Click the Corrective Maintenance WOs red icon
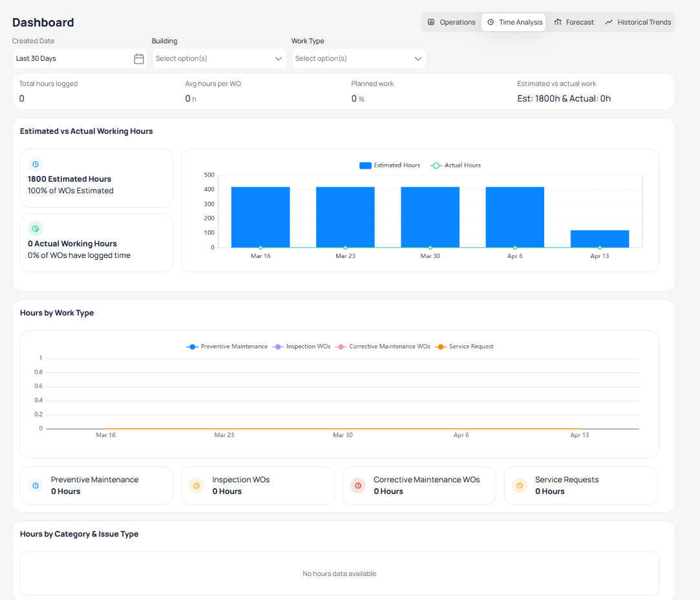The image size is (700, 600). point(358,486)
